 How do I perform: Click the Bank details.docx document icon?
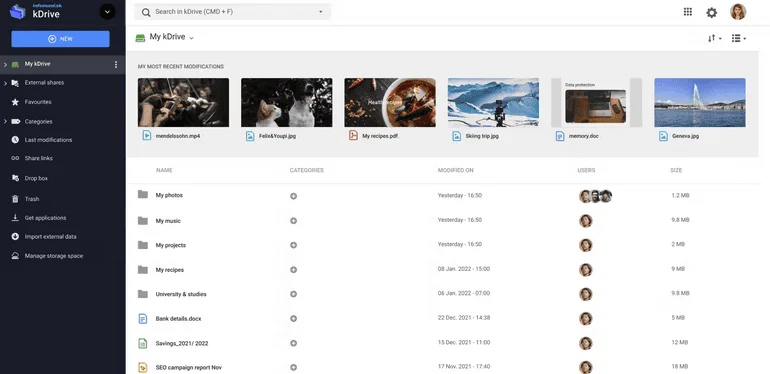[143, 319]
